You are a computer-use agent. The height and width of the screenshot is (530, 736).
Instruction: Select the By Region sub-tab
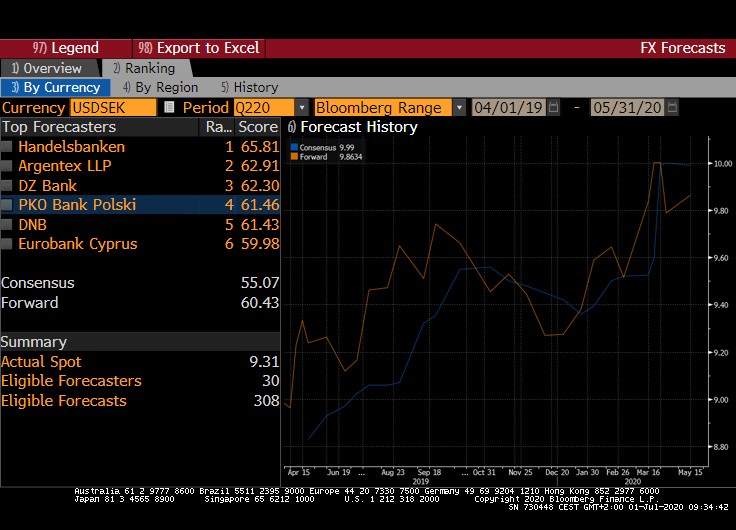tap(160, 87)
